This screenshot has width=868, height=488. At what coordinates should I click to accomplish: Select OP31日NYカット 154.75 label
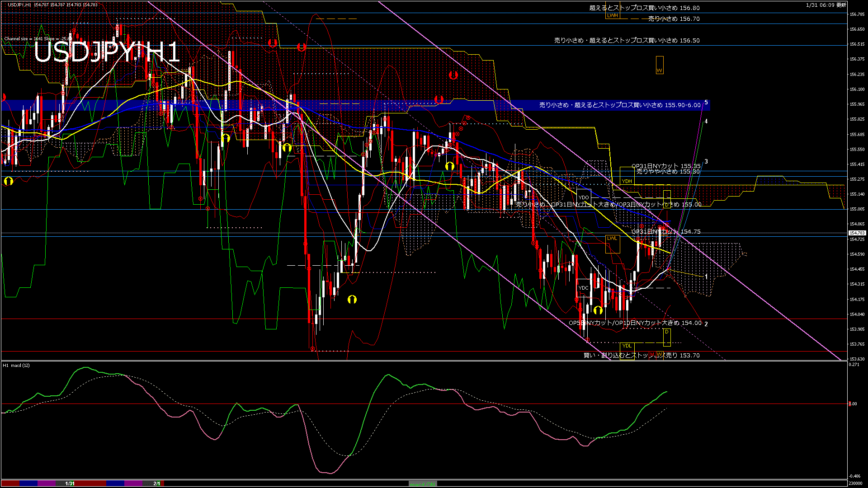click(x=666, y=231)
